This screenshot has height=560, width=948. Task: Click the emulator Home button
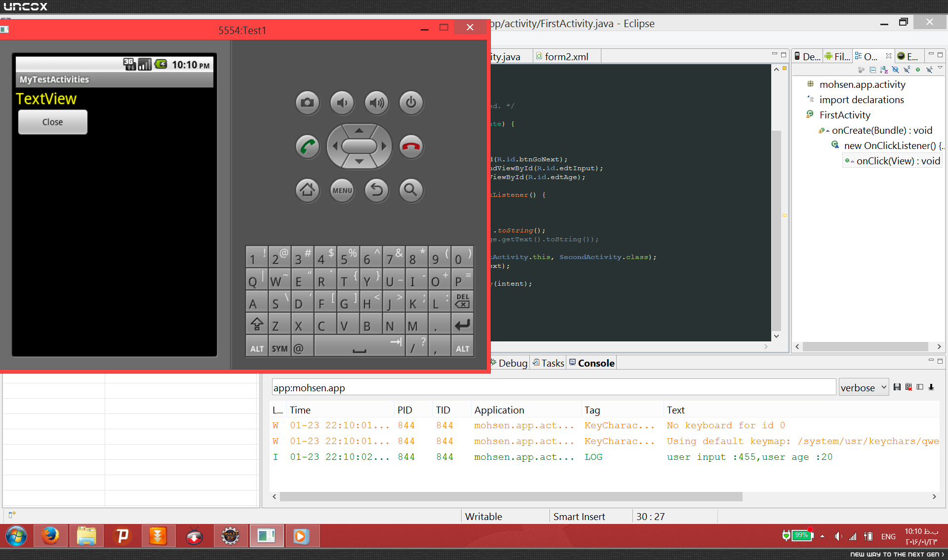tap(307, 190)
